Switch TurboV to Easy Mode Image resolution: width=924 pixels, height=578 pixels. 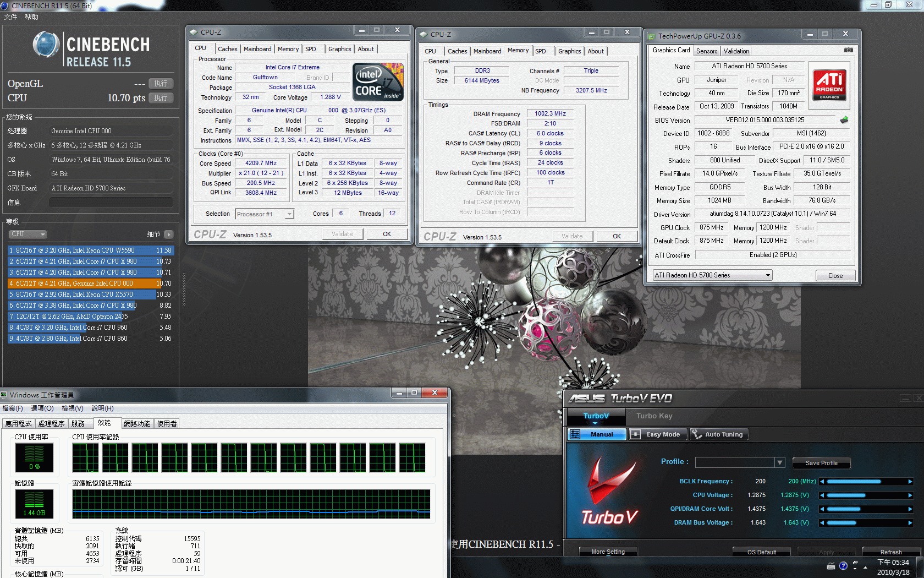tap(658, 434)
